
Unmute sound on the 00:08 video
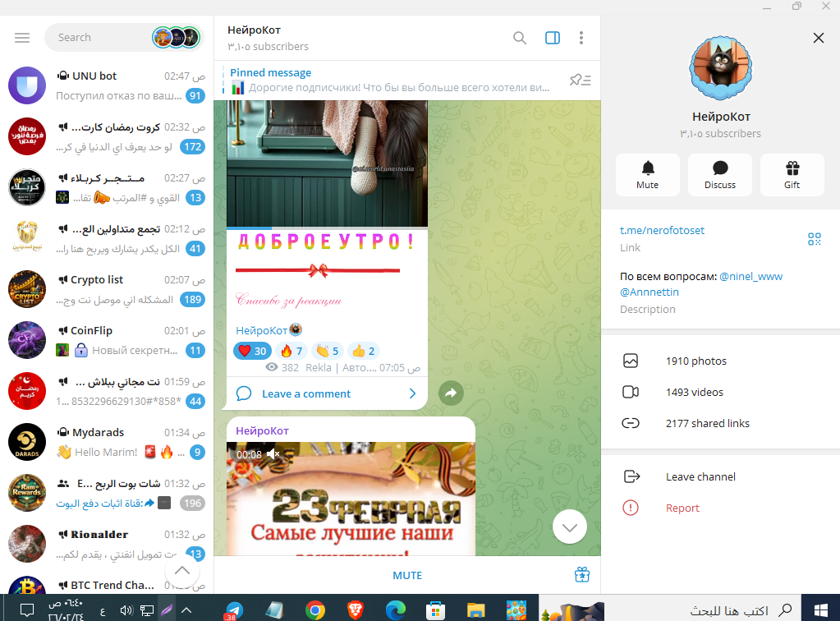pos(273,454)
